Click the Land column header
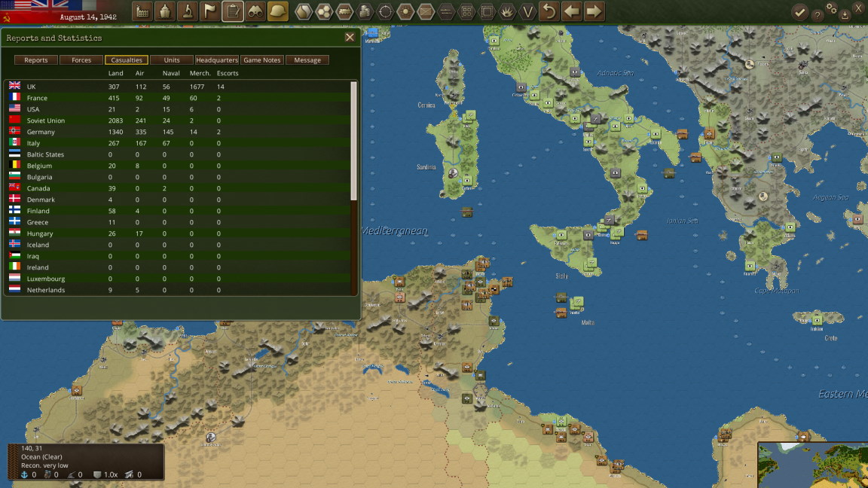868x488 pixels. point(116,73)
